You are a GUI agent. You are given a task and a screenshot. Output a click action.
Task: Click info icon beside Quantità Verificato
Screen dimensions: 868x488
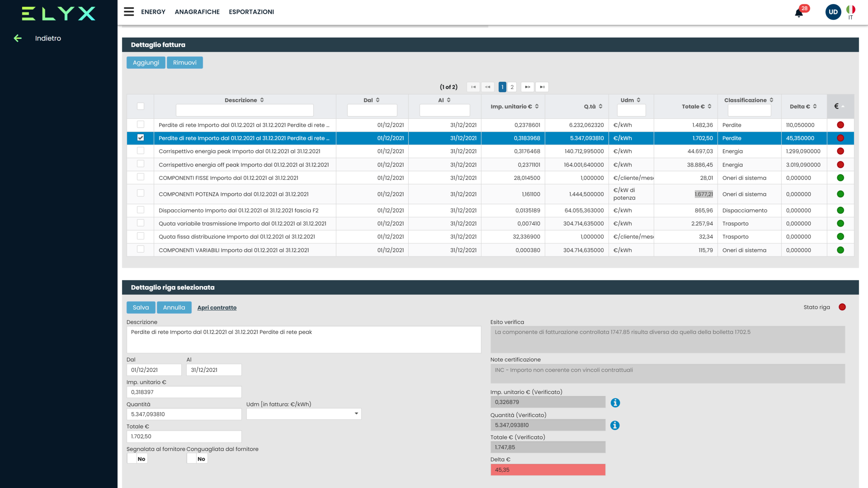tap(615, 425)
